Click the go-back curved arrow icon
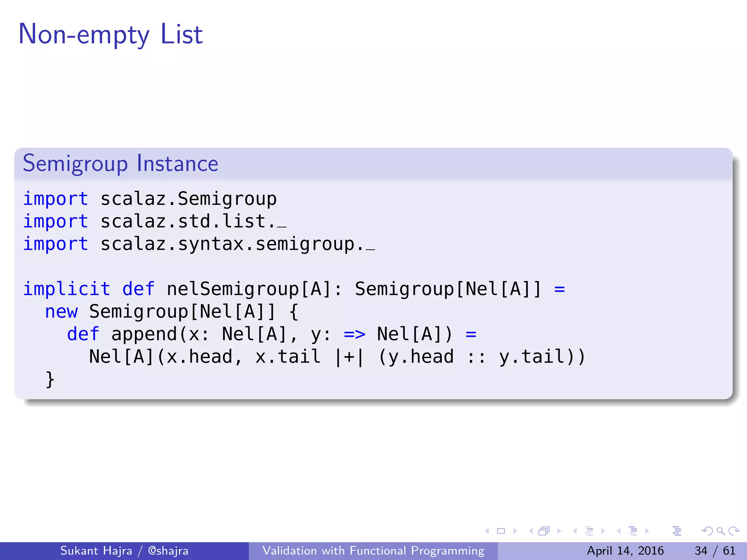Screen dimensions: 747x560 707,531
